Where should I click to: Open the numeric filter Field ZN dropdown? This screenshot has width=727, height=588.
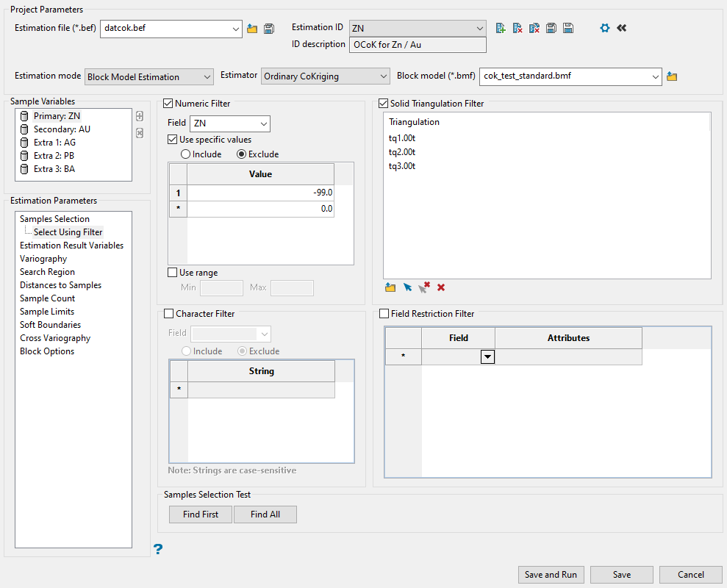point(229,123)
